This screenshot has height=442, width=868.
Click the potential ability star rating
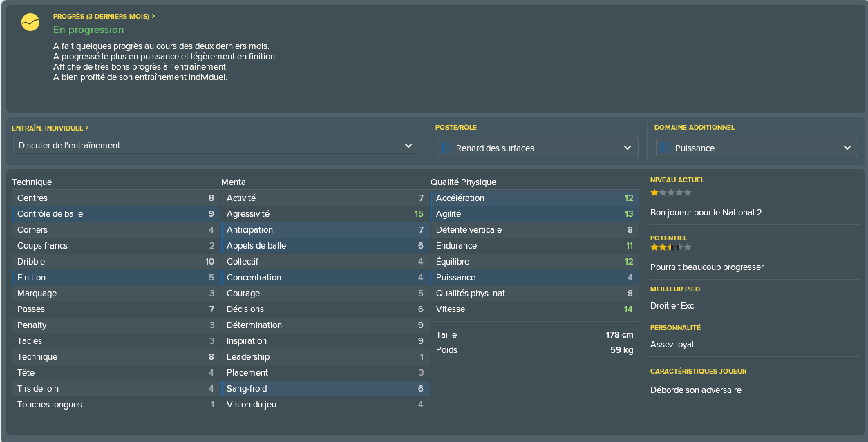670,247
